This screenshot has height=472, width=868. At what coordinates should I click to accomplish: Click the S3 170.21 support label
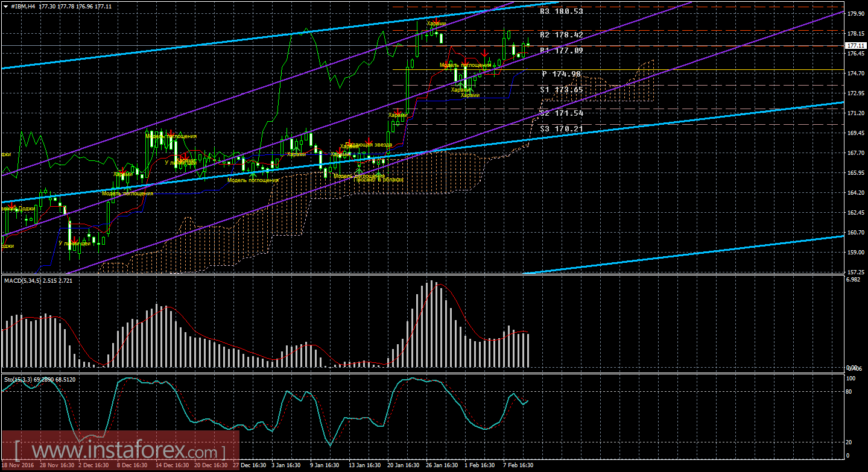561,128
